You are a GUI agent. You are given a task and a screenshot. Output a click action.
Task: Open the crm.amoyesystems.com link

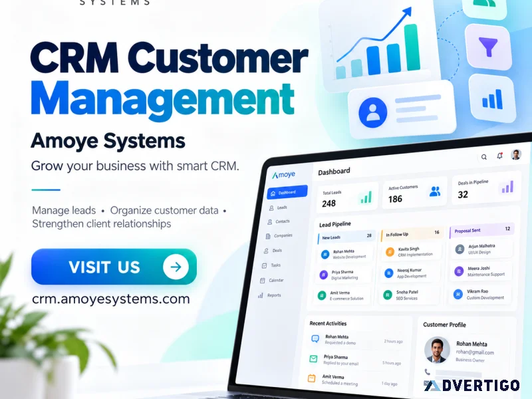(111, 299)
